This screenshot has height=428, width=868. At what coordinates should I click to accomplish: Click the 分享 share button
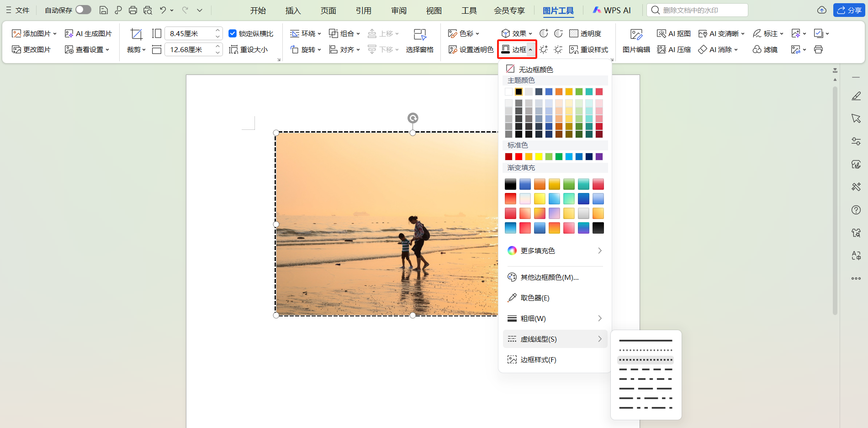848,10
